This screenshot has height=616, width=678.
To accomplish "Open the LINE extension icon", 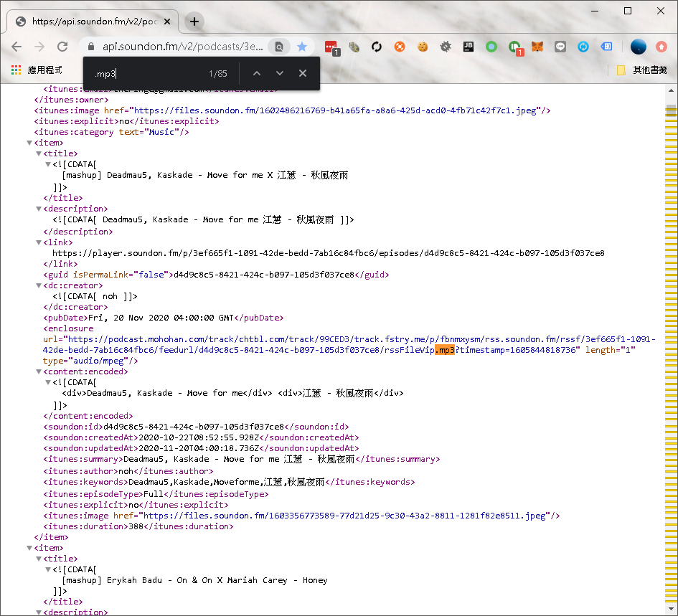I will pyautogui.click(x=560, y=47).
